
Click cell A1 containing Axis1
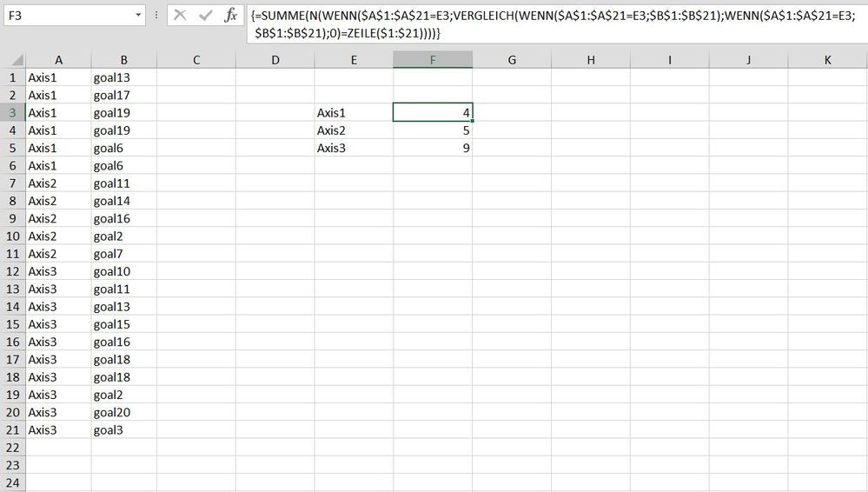coord(59,77)
